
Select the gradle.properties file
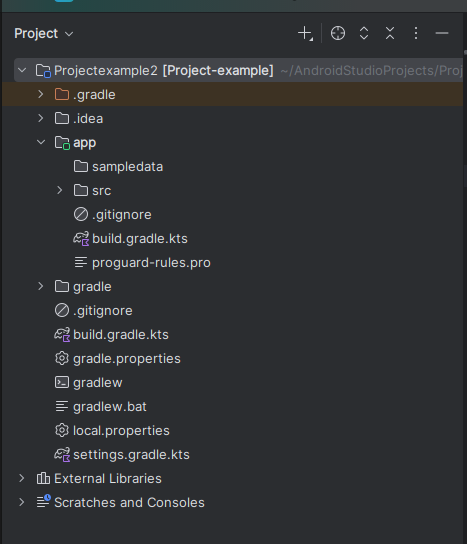(126, 359)
